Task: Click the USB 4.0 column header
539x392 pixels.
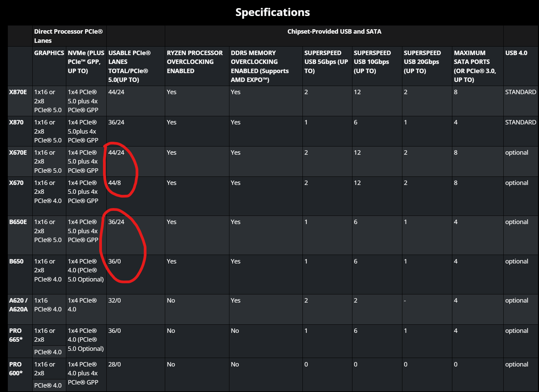Action: click(x=516, y=53)
